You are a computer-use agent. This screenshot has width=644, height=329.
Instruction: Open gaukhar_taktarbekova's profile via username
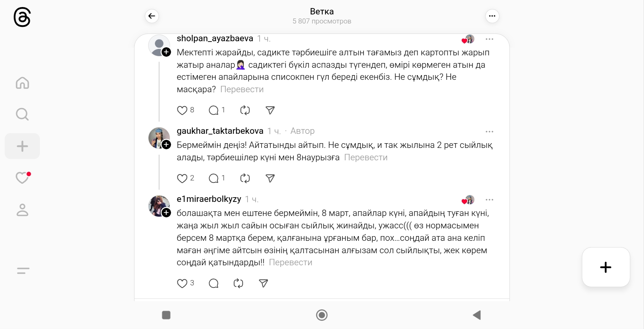pyautogui.click(x=220, y=131)
